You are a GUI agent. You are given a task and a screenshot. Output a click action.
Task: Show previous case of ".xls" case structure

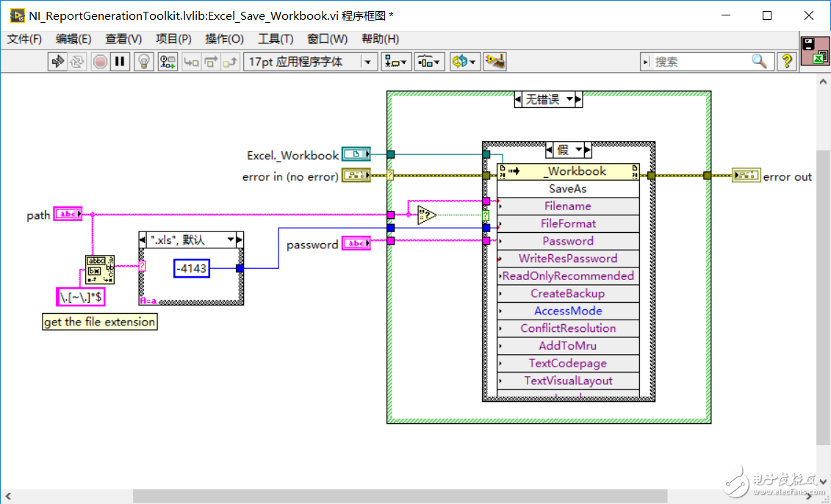143,240
